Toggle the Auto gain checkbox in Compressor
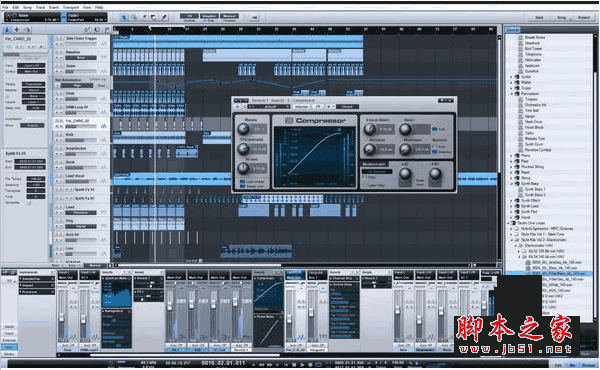 pyautogui.click(x=434, y=129)
